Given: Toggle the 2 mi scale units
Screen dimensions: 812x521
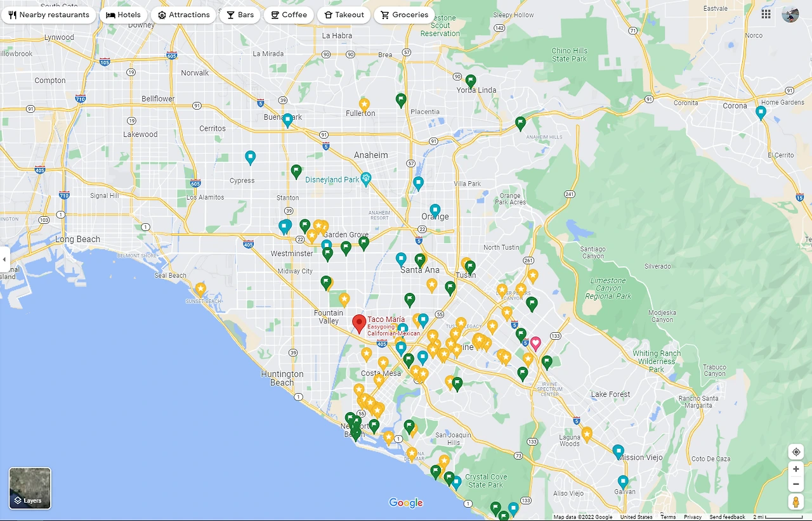Looking at the screenshot, I should pos(778,517).
